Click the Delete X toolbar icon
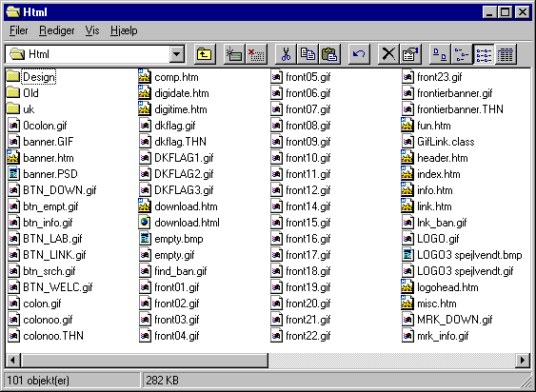Image resolution: width=536 pixels, height=392 pixels. pyautogui.click(x=388, y=54)
